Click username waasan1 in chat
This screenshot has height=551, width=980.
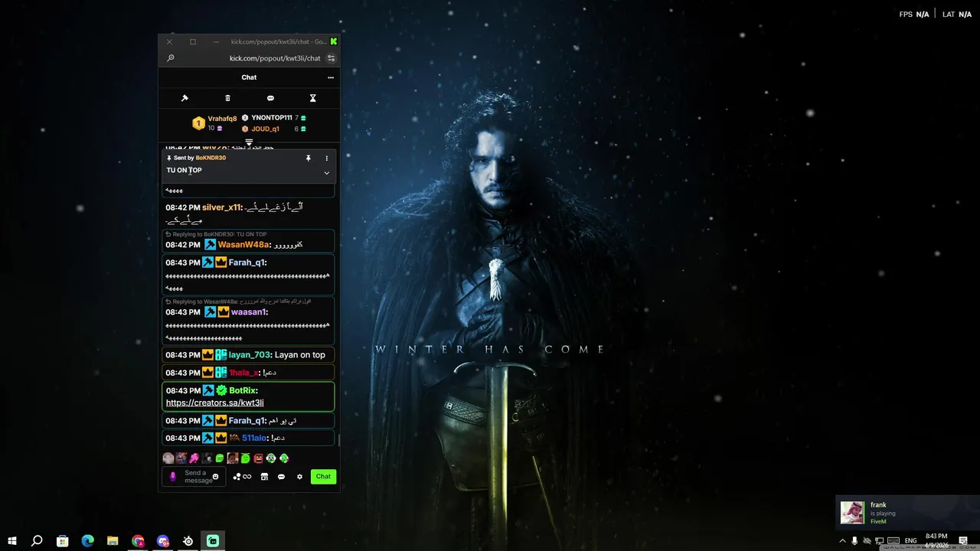249,312
